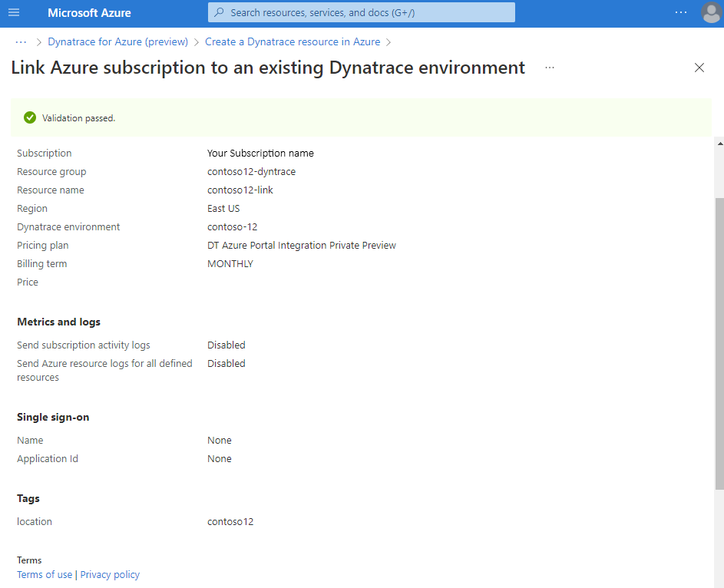Select the Disabled value for activity logs
This screenshot has height=588, width=724.
pos(226,345)
